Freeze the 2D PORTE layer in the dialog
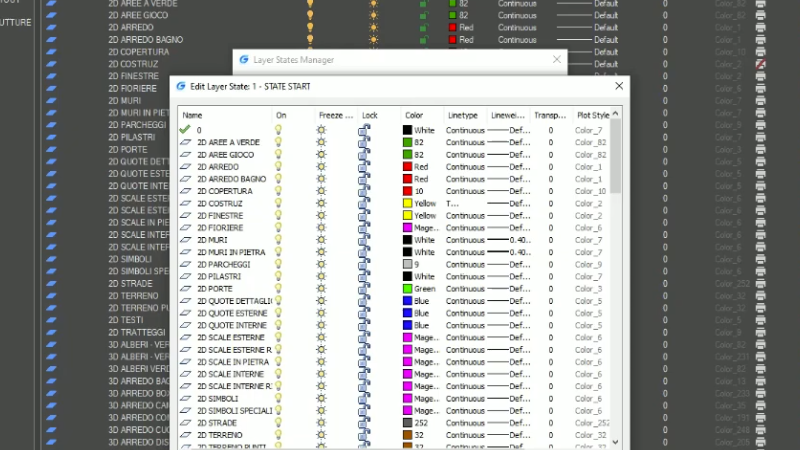This screenshot has width=800, height=450. pyautogui.click(x=322, y=289)
